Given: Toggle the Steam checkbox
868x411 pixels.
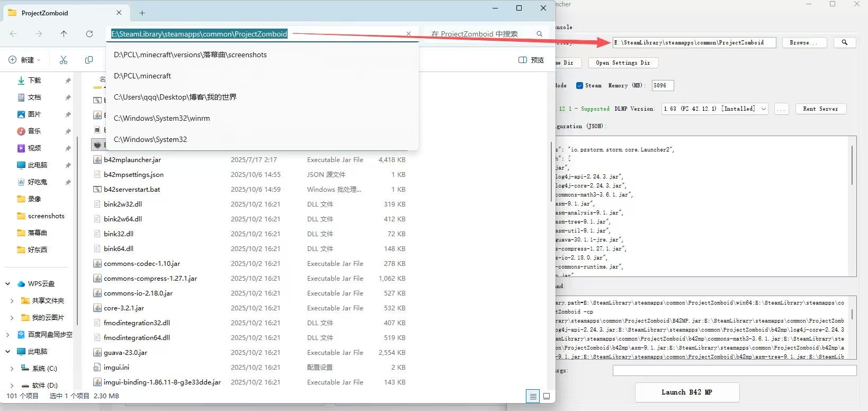Looking at the screenshot, I should click(x=579, y=85).
